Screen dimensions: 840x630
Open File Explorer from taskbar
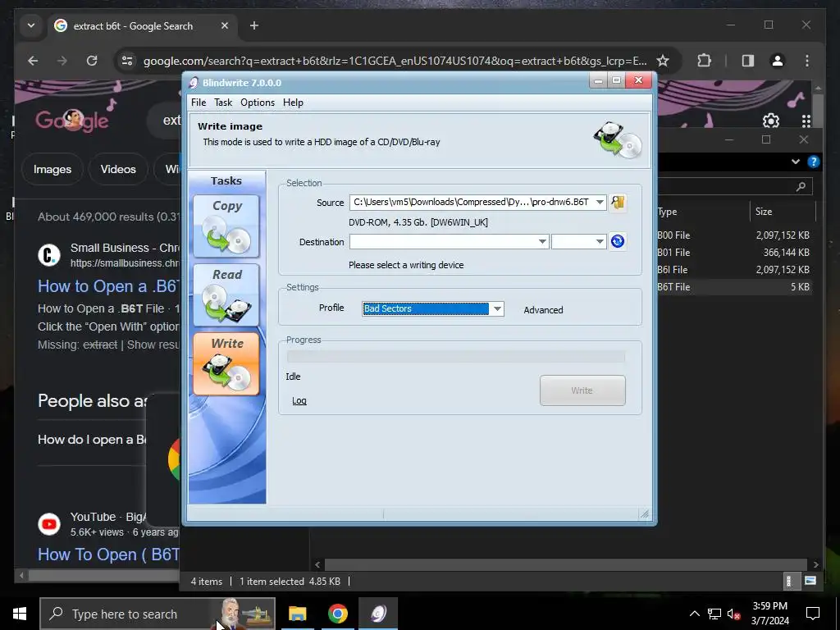click(x=297, y=614)
